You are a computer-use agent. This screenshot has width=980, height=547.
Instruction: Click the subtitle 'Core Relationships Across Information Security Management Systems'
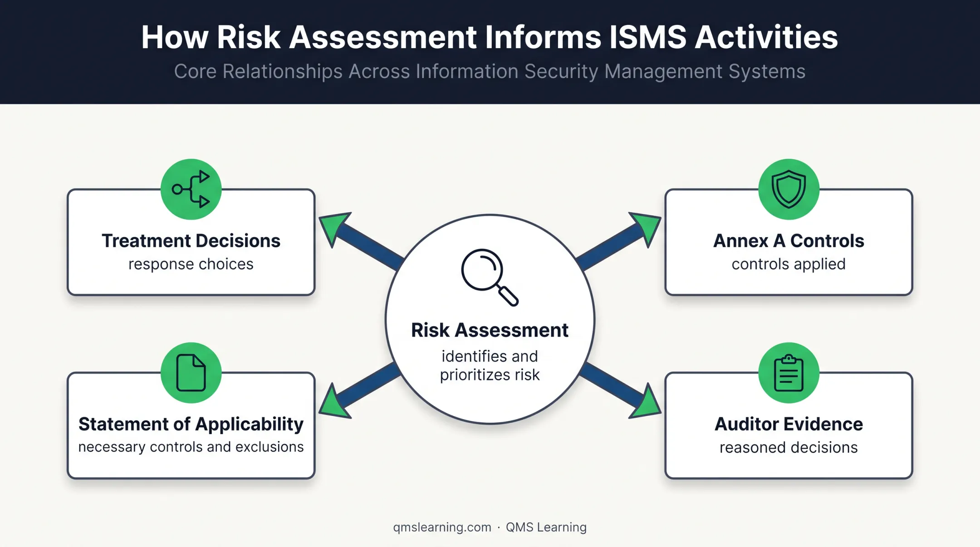tap(490, 71)
